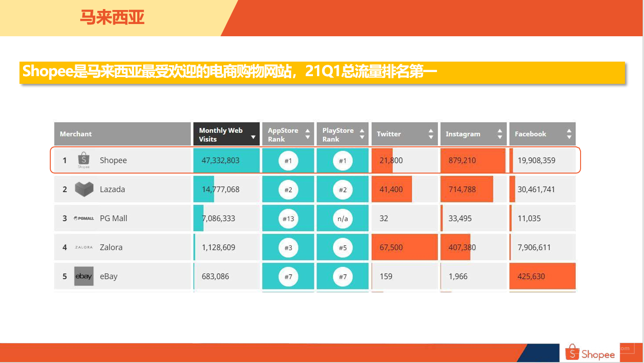Click the Merchant column header

pos(122,134)
